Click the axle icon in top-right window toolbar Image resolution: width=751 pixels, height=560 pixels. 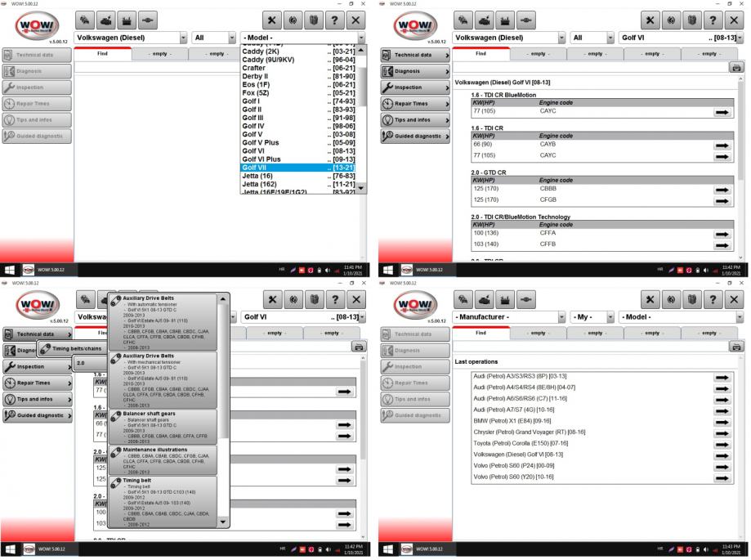pos(526,20)
